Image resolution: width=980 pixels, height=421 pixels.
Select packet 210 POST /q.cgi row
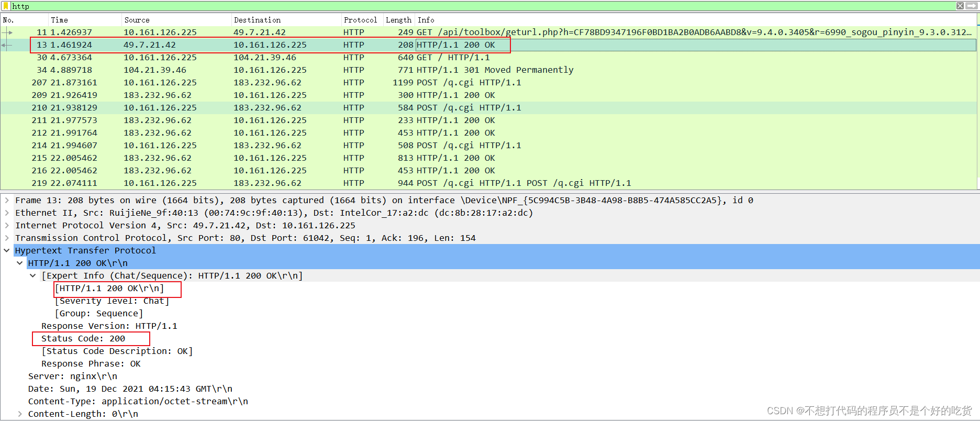(x=488, y=108)
